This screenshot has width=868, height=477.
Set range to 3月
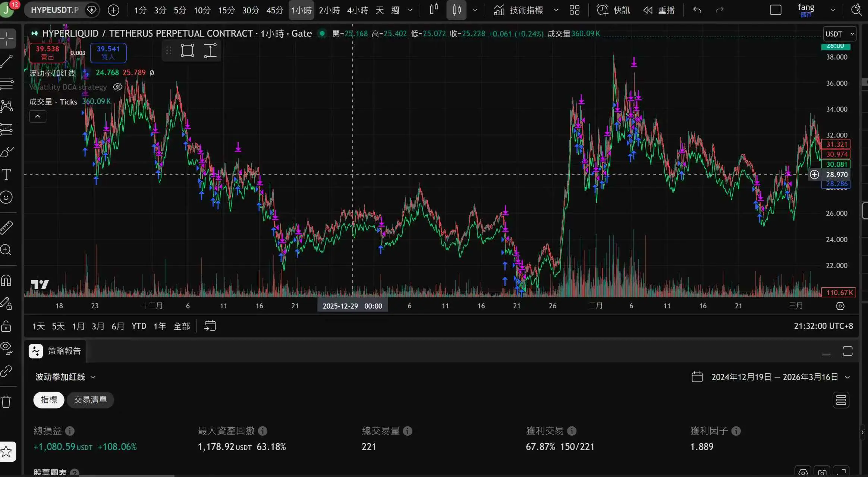coord(98,326)
